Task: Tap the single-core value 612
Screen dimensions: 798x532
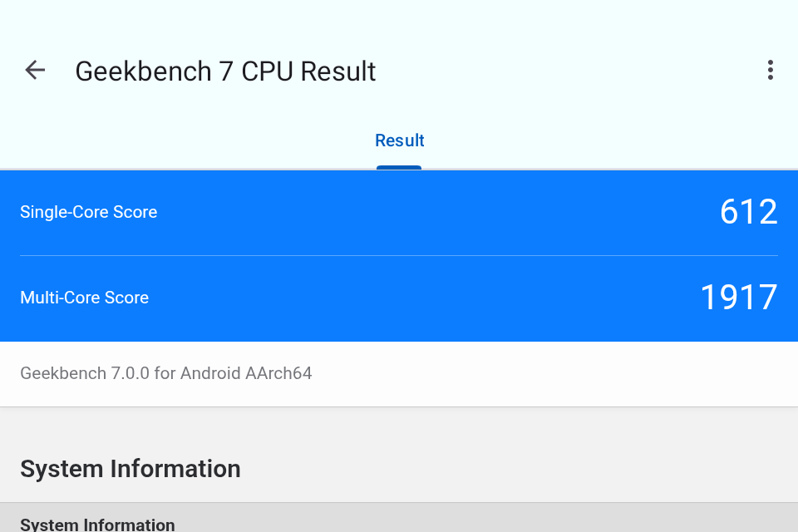Action: [x=749, y=212]
